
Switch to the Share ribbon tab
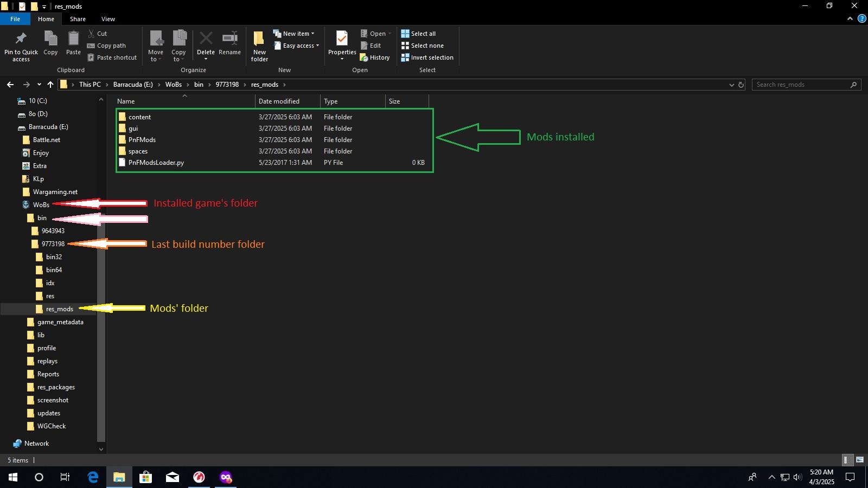[78, 19]
